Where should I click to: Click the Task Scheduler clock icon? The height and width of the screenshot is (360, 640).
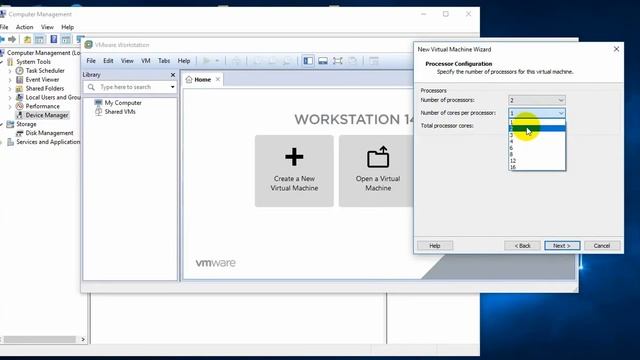coord(19,71)
